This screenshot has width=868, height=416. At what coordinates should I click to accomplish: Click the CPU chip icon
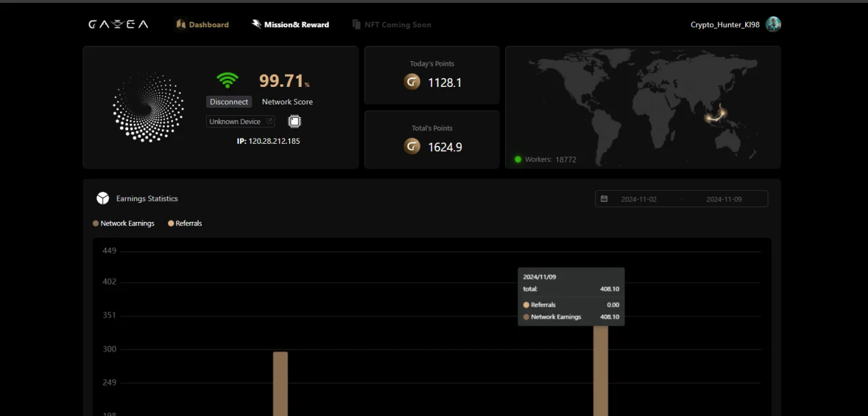[294, 121]
